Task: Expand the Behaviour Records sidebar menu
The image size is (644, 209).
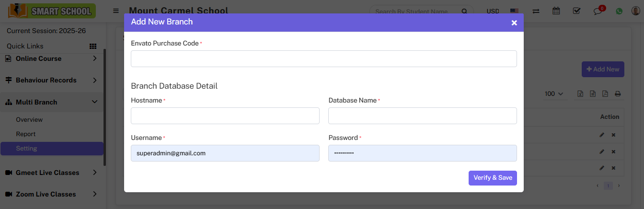Action: pos(52,80)
